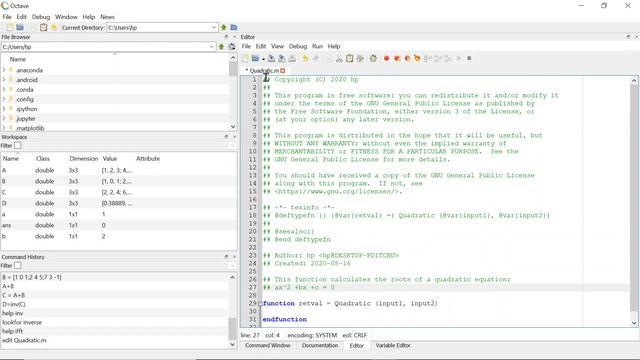Sort the workspace by the Dimension column
This screenshot has height=360, width=640.
tap(84, 158)
